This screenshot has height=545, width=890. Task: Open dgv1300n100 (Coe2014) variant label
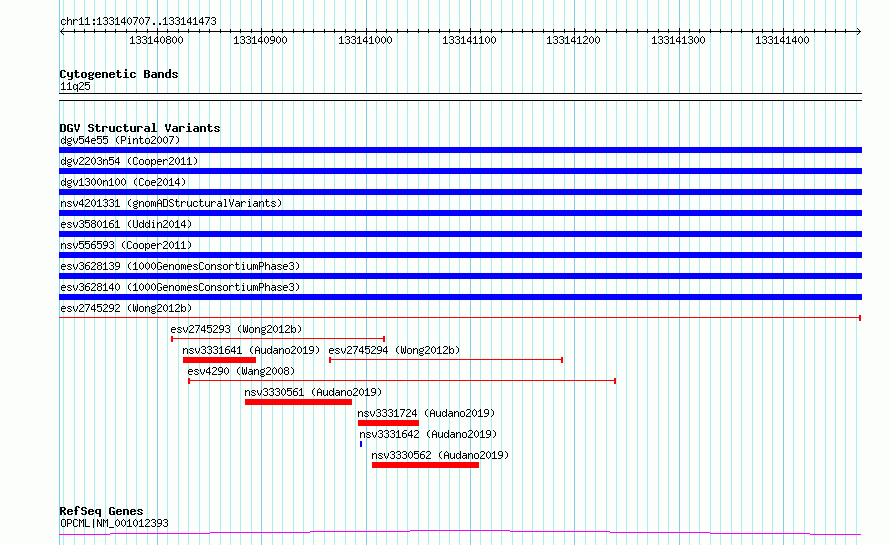(123, 182)
